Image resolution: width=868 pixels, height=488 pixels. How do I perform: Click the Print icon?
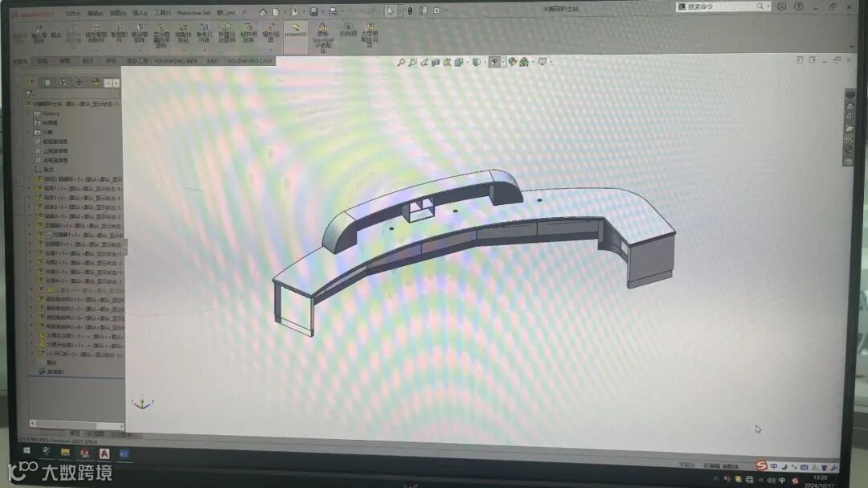click(x=333, y=11)
